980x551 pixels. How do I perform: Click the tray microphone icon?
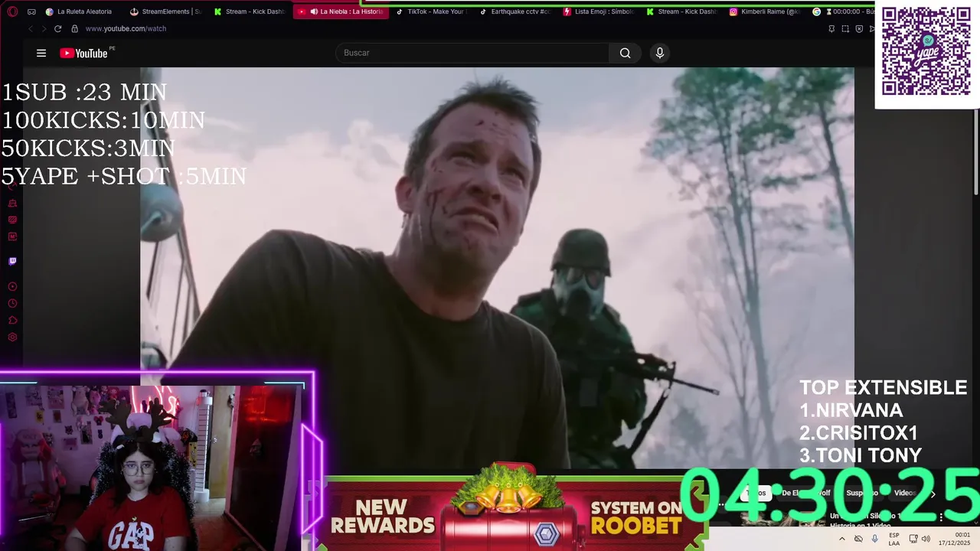click(875, 539)
